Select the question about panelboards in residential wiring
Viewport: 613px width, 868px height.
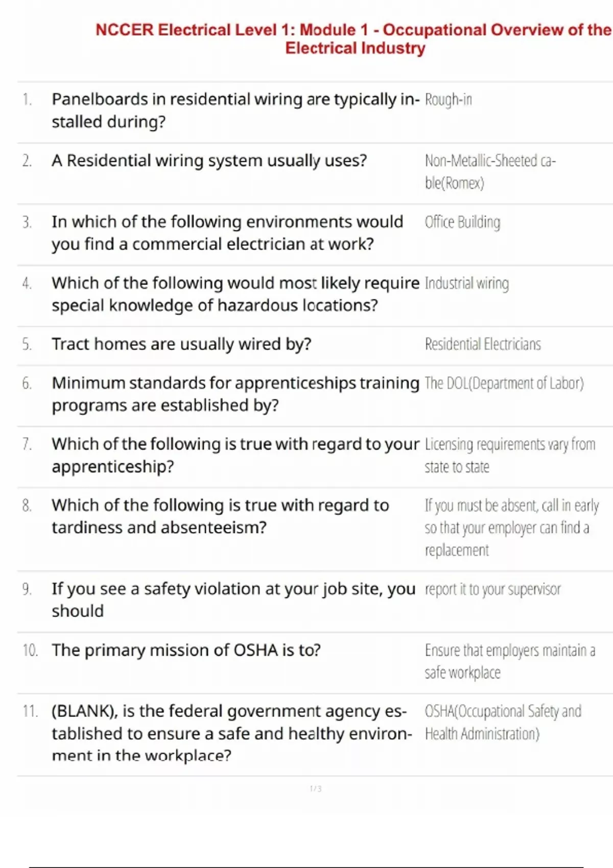(x=235, y=110)
